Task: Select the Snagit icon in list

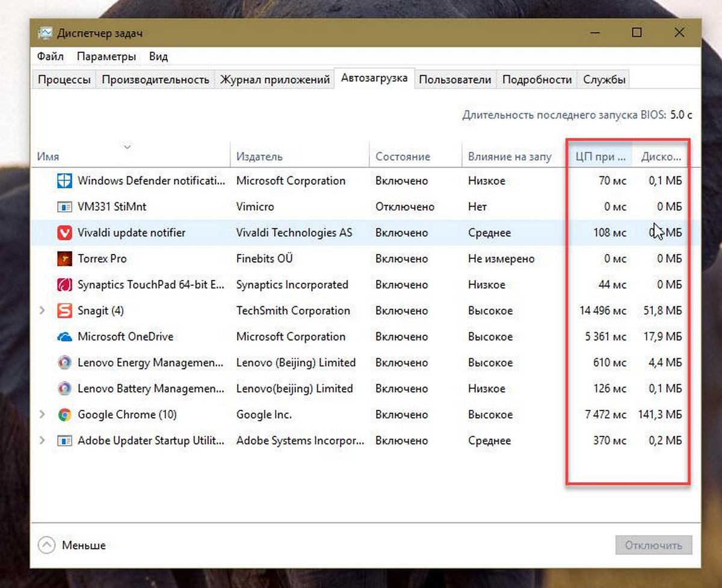Action: click(64, 311)
